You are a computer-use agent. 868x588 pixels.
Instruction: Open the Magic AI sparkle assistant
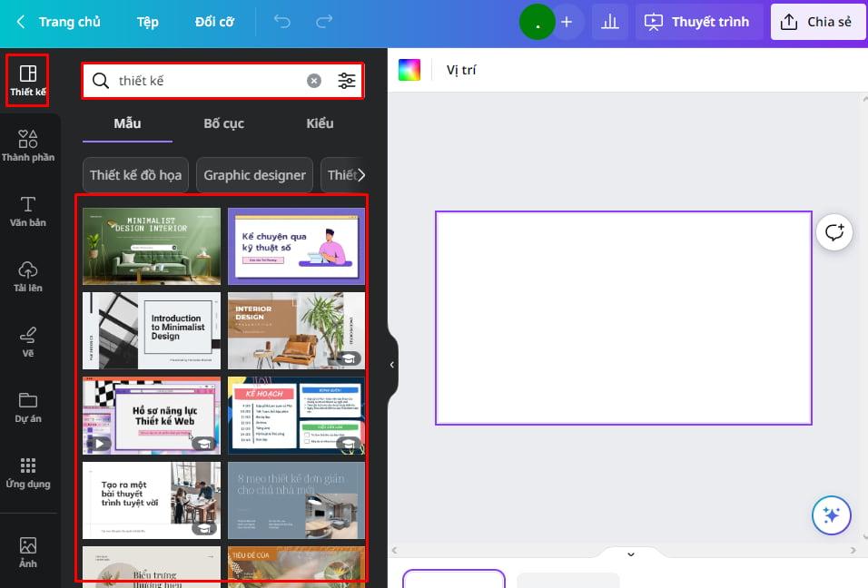pos(832,514)
